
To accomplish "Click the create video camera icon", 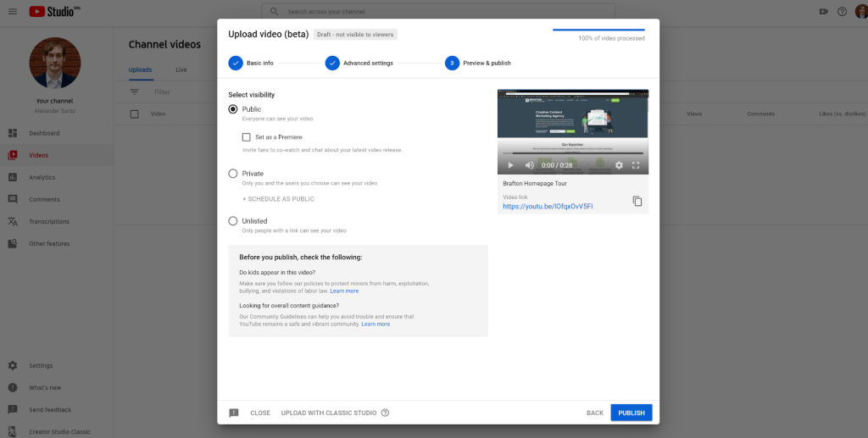I will pos(823,11).
